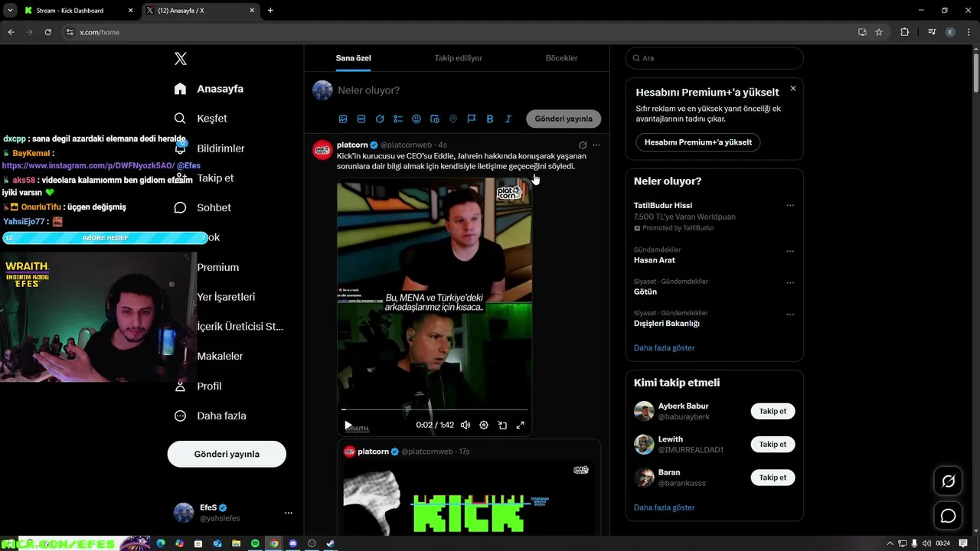The height and width of the screenshot is (551, 980).
Task: Switch to Takip ediliyor tab
Action: [459, 58]
